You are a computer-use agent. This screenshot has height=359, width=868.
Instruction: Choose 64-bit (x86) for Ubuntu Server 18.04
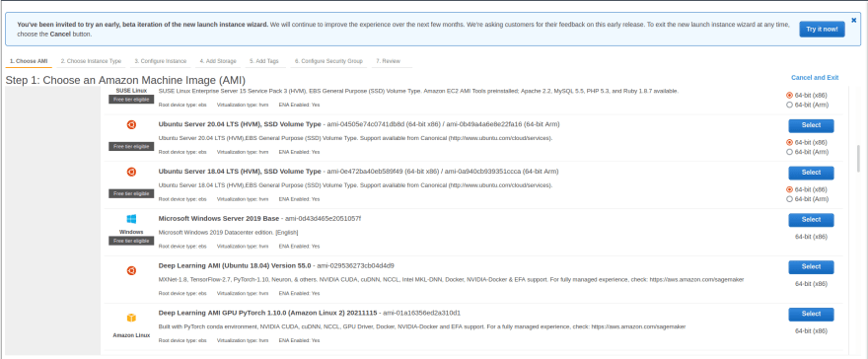(x=789, y=189)
